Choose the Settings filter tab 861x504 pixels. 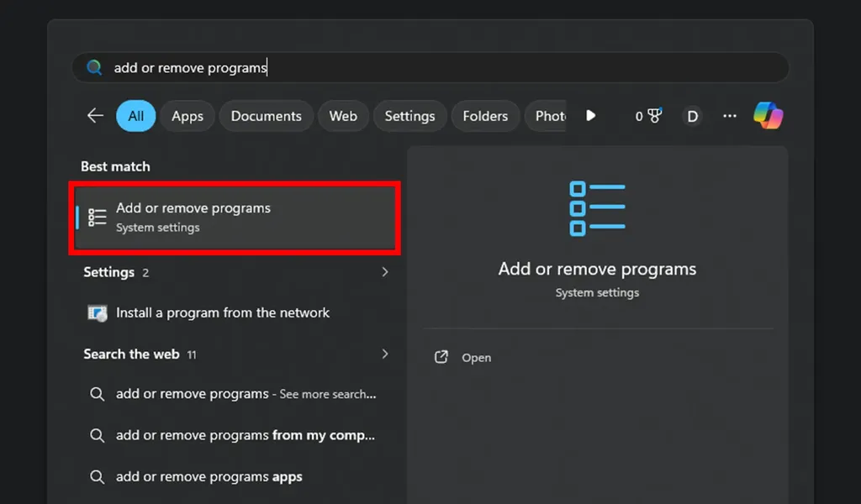(x=409, y=116)
